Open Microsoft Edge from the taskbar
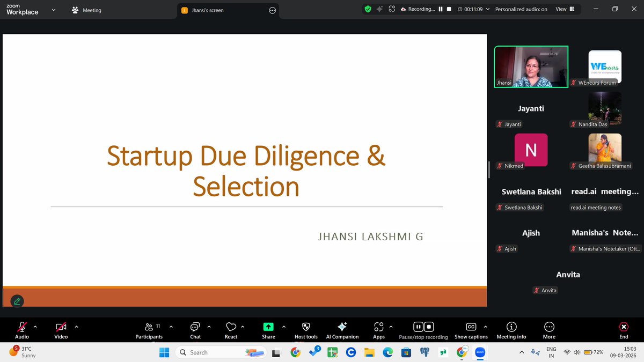The width and height of the screenshot is (644, 362). point(387,352)
